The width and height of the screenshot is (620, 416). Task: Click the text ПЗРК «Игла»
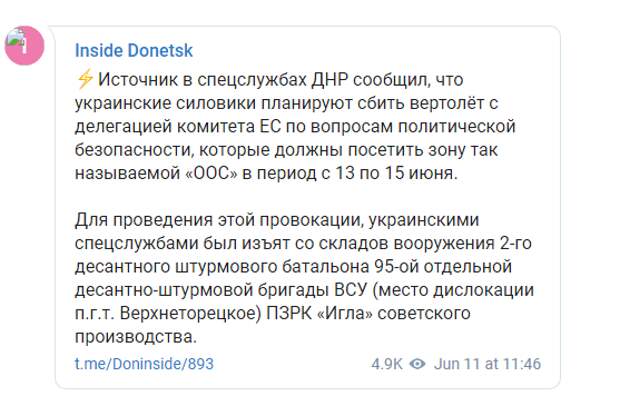click(x=319, y=313)
